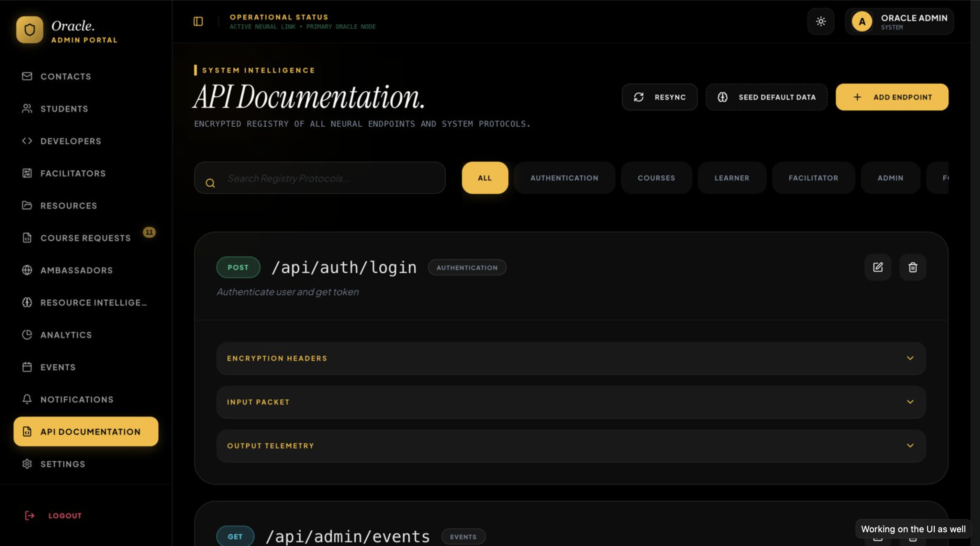
Task: Open the Oracle Admin profile avatar
Action: point(862,21)
